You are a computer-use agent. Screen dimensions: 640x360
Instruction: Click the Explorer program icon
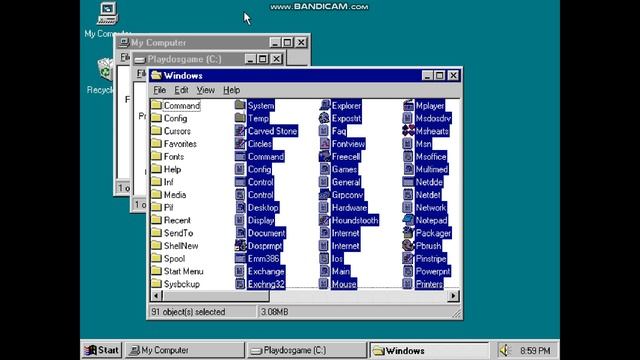click(324, 105)
